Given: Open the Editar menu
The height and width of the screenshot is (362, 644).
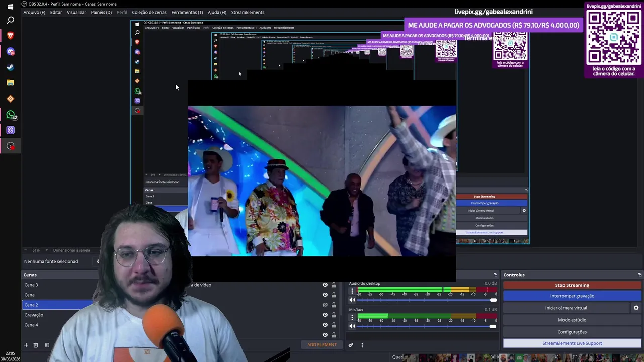Looking at the screenshot, I should point(56,12).
